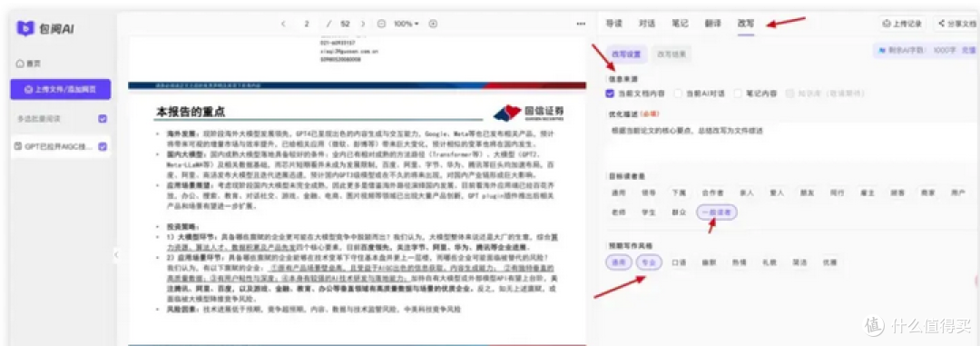The image size is (980, 346).
Task: Select the 家人 reader tag
Action: [x=746, y=193]
